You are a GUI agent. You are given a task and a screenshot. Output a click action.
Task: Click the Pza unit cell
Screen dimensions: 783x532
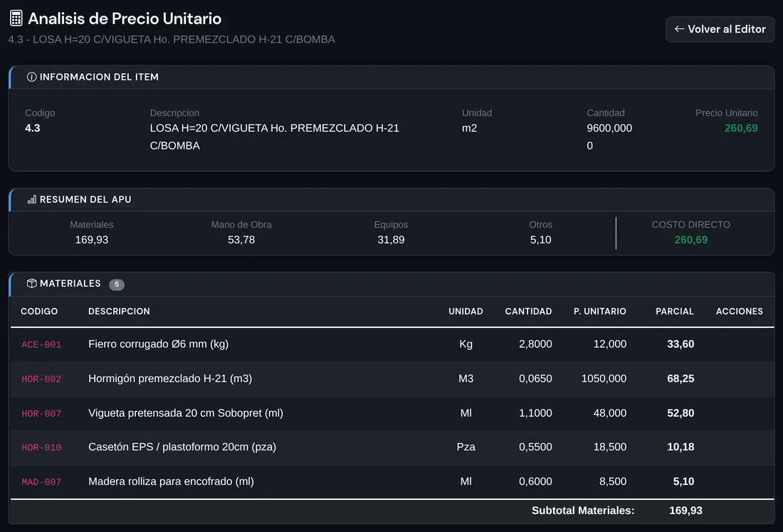coord(466,447)
